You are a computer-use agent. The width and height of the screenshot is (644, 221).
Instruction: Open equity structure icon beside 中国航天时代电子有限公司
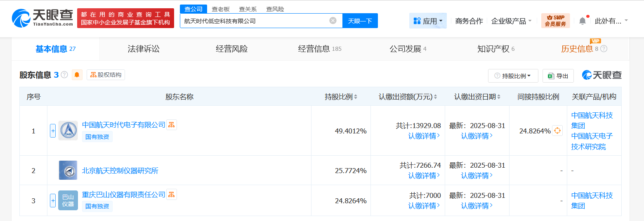172,125
